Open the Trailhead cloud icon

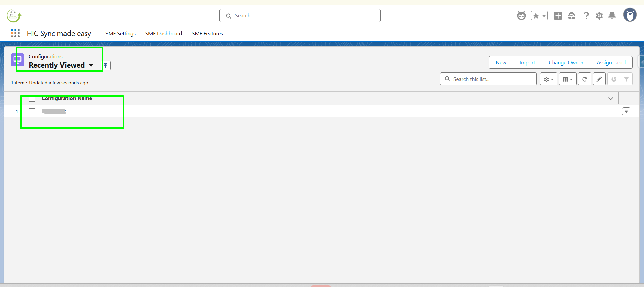coord(572,15)
